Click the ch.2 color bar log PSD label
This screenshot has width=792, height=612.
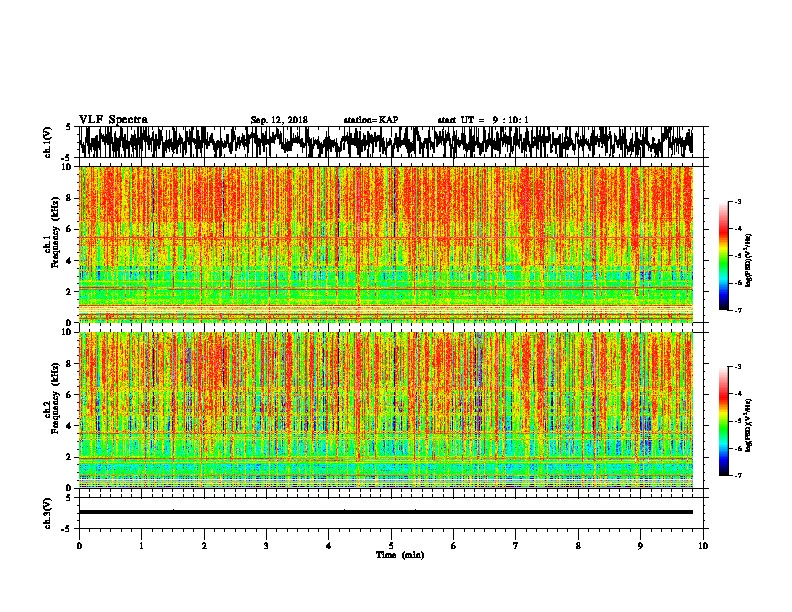tap(749, 425)
